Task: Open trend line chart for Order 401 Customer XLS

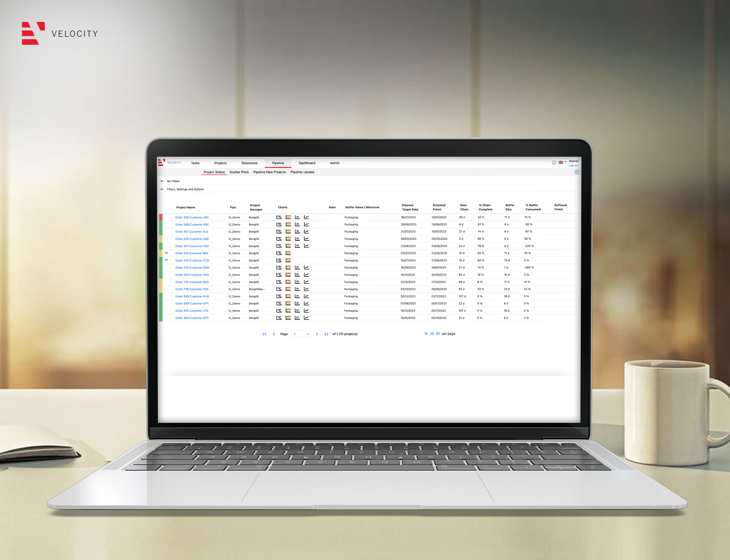Action: click(x=306, y=232)
